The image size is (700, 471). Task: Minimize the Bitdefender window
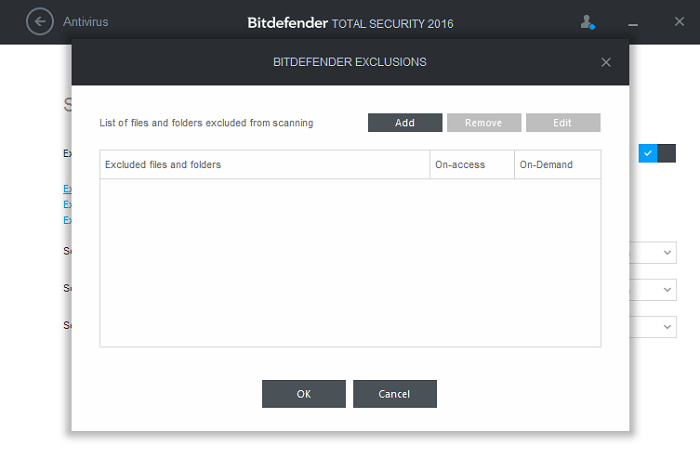coord(632,23)
